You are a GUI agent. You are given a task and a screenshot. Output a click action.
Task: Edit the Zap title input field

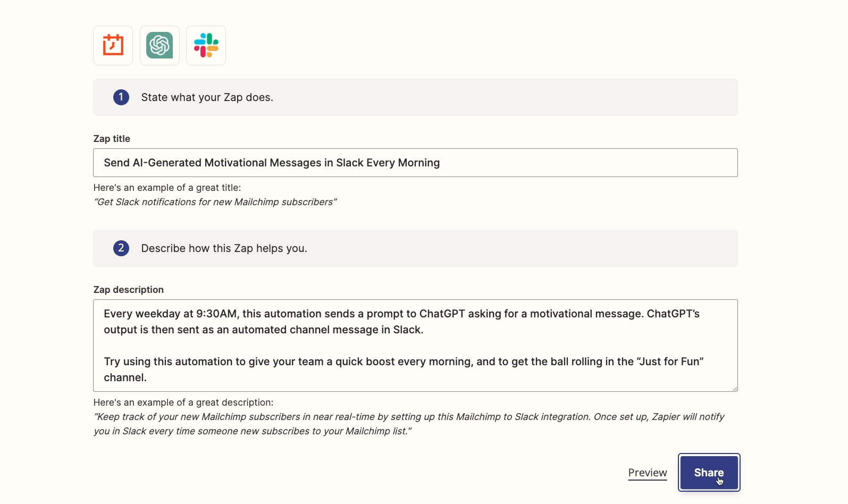415,163
